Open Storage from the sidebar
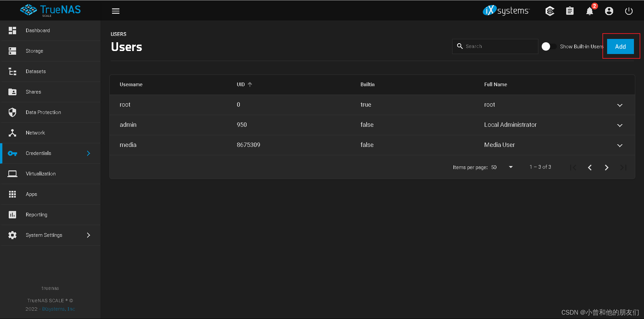The image size is (644, 319). click(51, 51)
